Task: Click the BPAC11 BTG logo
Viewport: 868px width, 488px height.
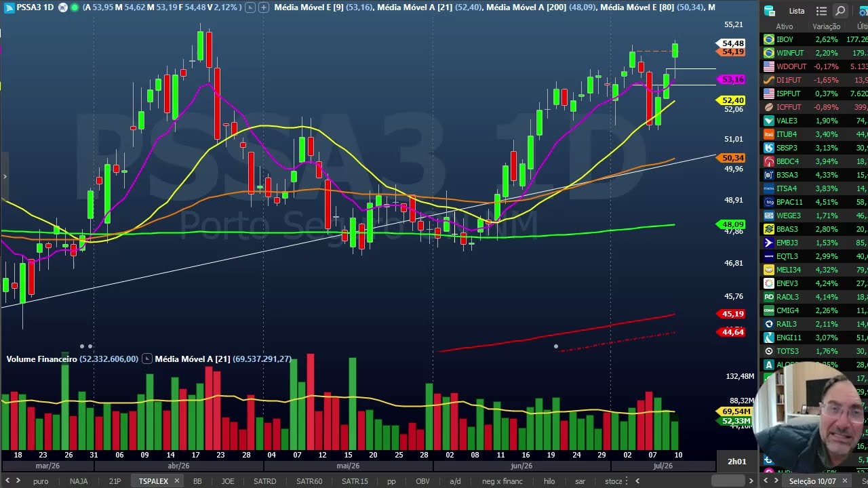Action: click(768, 202)
